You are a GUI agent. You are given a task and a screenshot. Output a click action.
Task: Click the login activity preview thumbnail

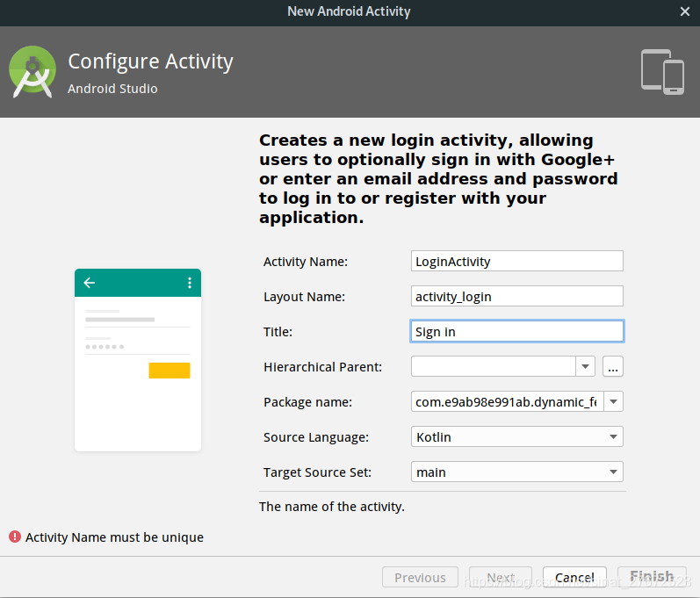click(x=138, y=360)
